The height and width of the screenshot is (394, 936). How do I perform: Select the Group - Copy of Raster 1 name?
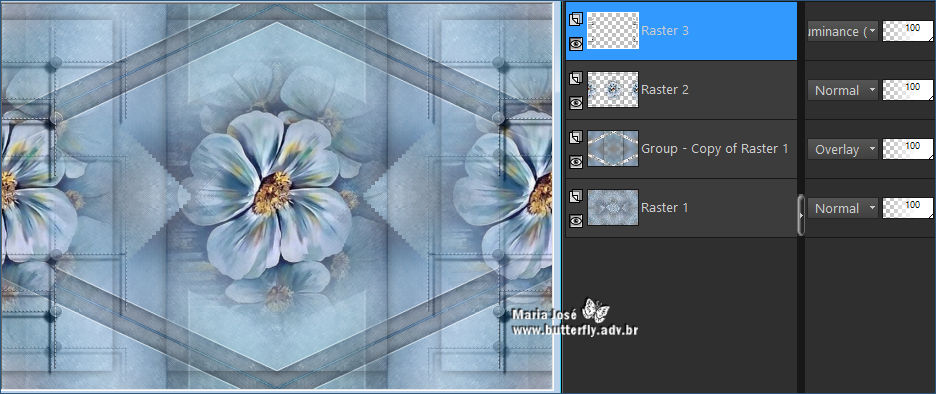715,149
